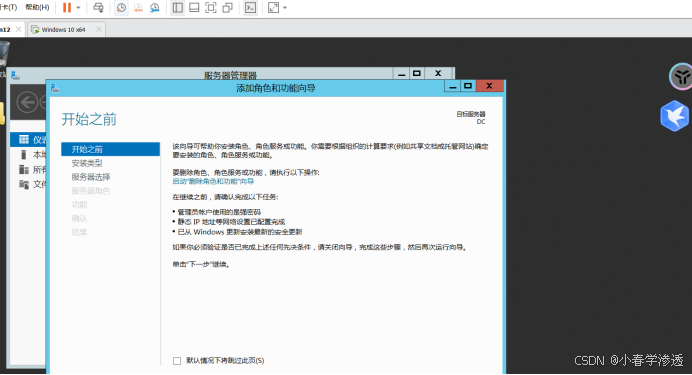
Task: Toggle the library sidebar view
Action: coord(178,8)
